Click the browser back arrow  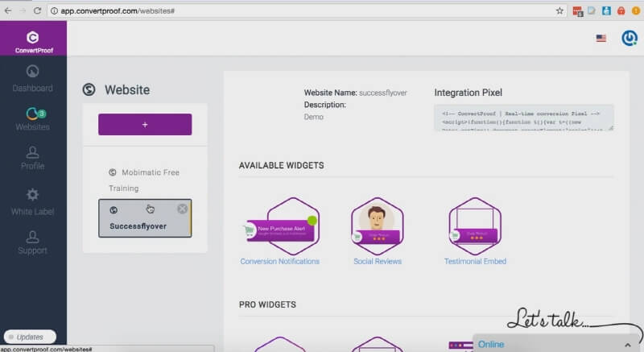tap(8, 10)
